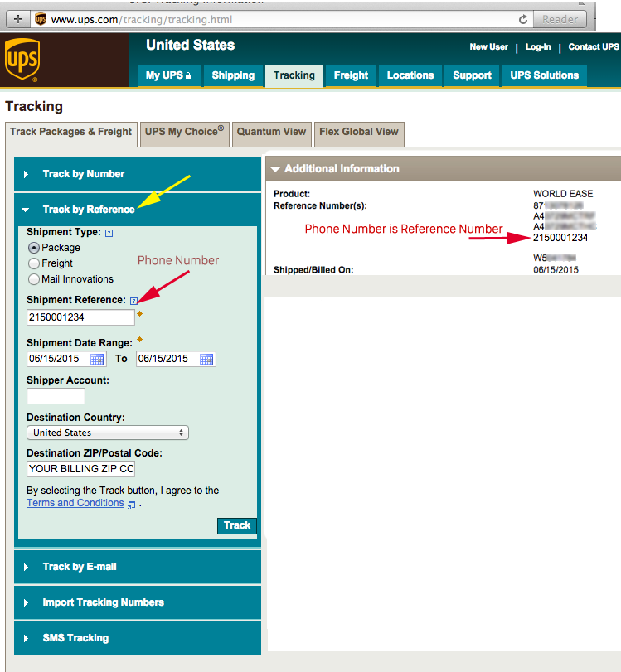Open the Support menu
Image resolution: width=621 pixels, height=672 pixels.
[473, 75]
